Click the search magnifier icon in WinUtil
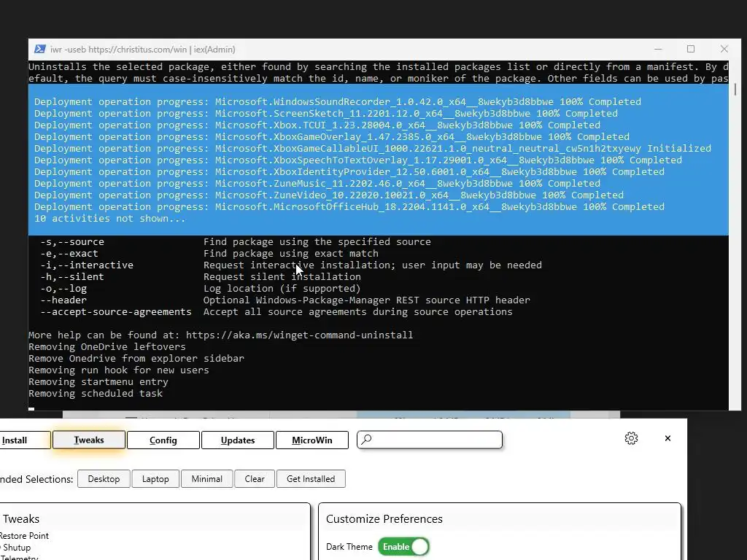 click(x=366, y=439)
